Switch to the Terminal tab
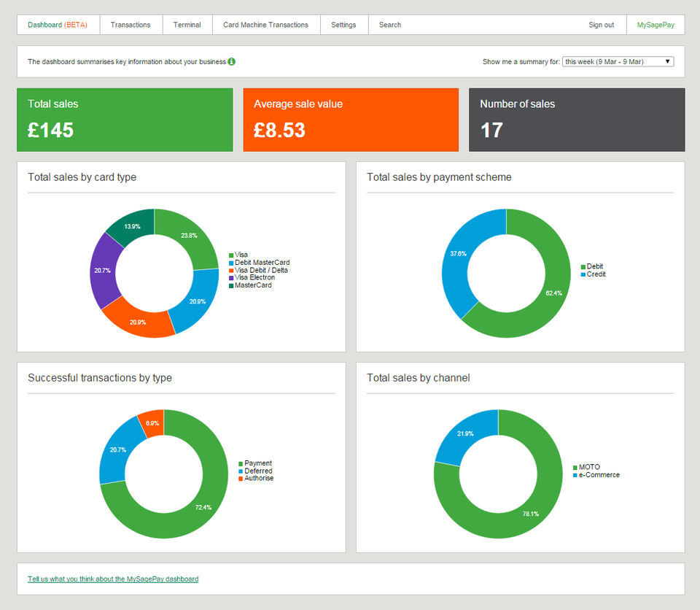The width and height of the screenshot is (700, 610). 187,25
